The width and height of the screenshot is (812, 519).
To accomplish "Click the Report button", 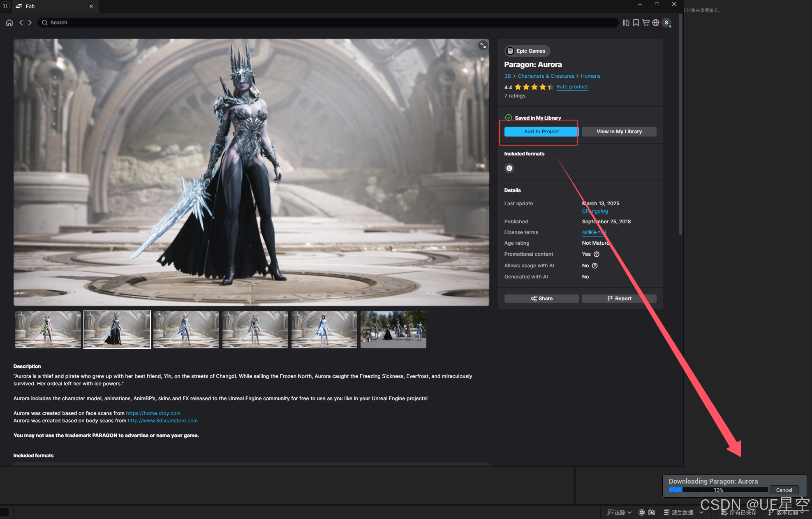I will pyautogui.click(x=619, y=299).
